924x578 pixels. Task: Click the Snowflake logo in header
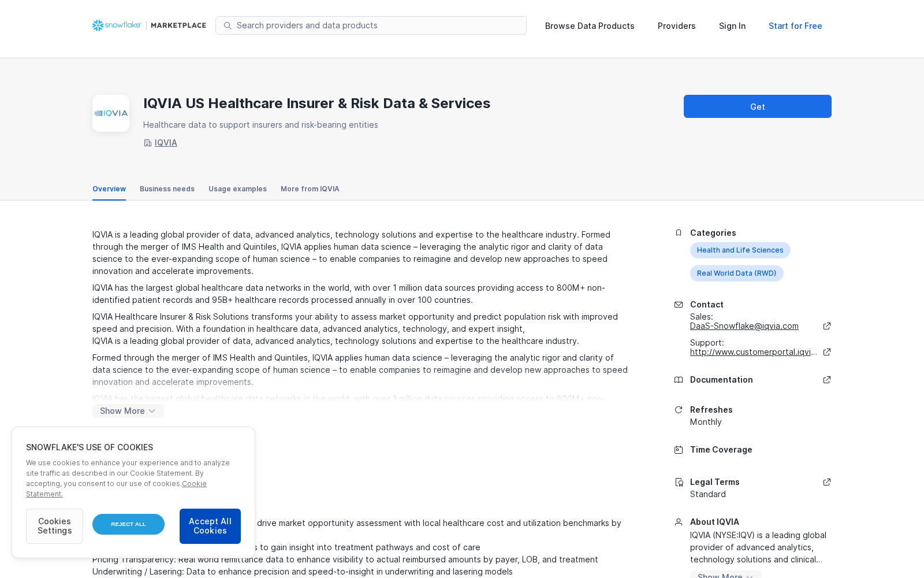pos(117,25)
